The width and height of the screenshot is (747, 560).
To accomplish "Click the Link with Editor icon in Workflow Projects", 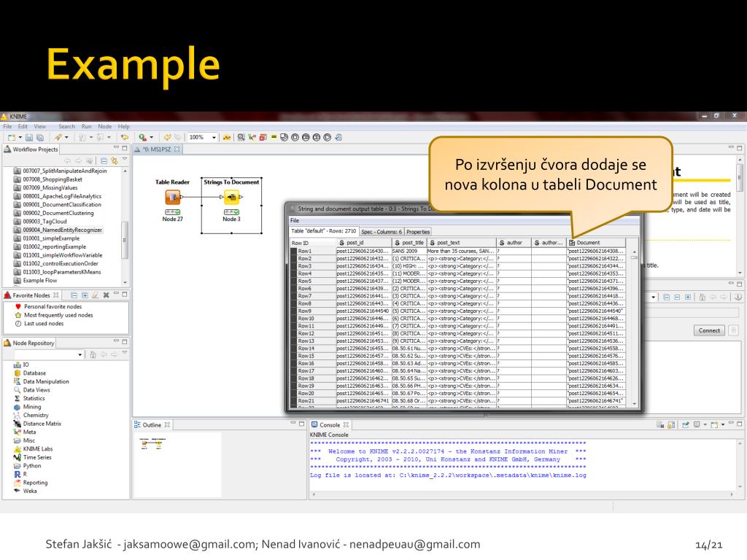I will (x=114, y=161).
